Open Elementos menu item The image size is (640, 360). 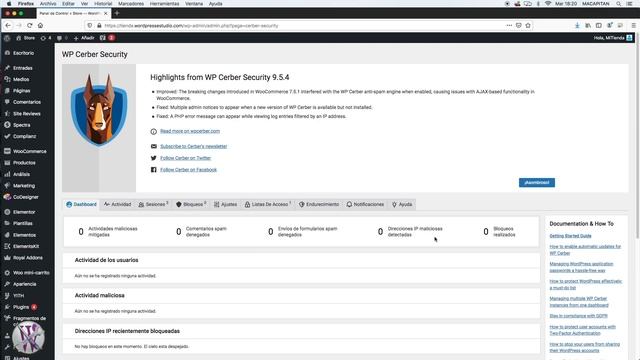[x=24, y=235]
